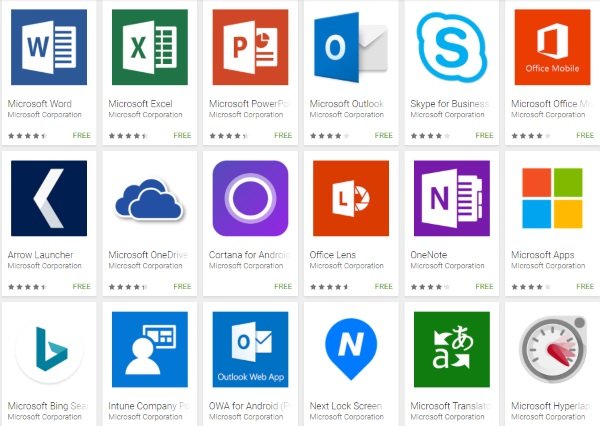Click FREE on the OneNote card
Image resolution: width=600 pixels, height=426 pixels.
(x=484, y=287)
